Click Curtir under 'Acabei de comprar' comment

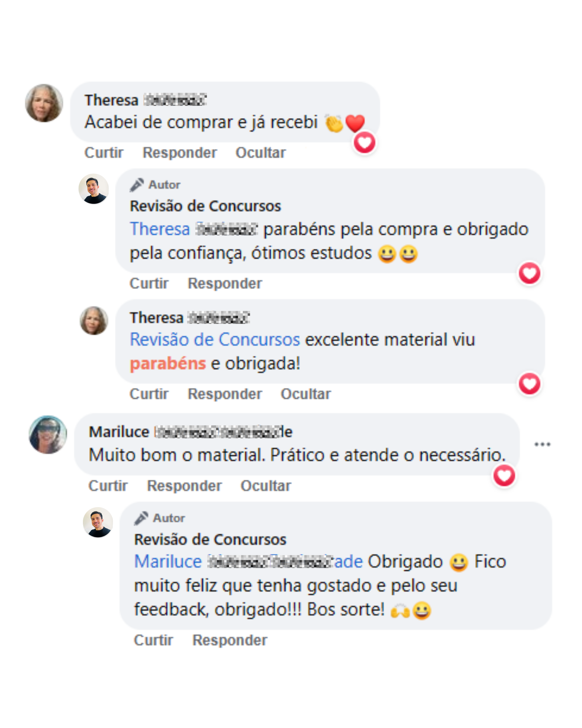point(104,153)
